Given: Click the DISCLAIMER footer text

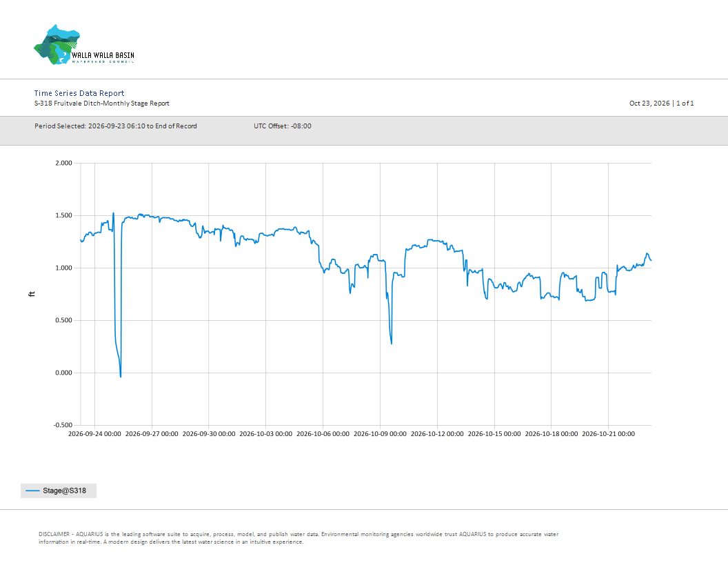Looking at the screenshot, I should 299,538.
